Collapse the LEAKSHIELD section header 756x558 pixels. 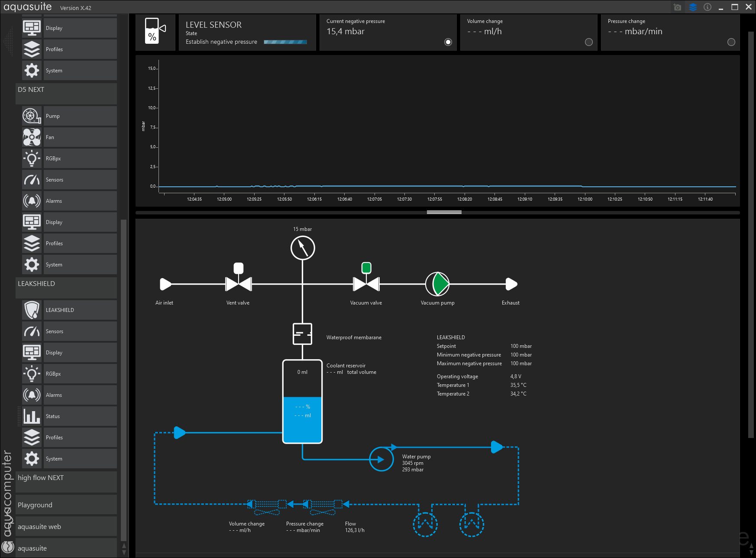coord(66,288)
